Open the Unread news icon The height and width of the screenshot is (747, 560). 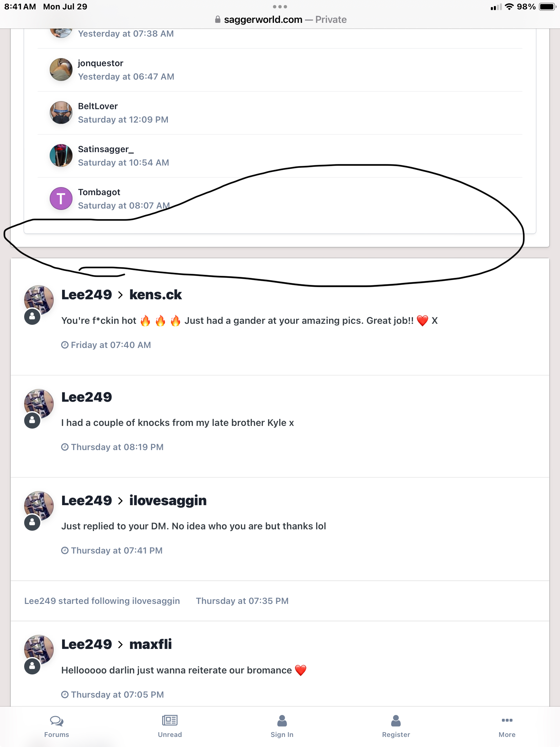[x=170, y=720]
